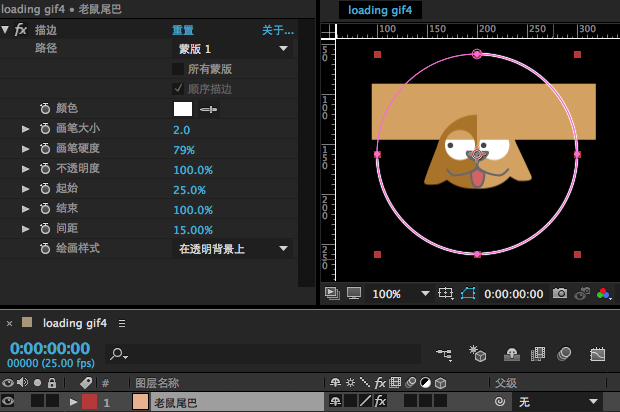Enable the 所有蒙版 checkbox
Viewport: 620px width, 412px height.
click(x=178, y=69)
